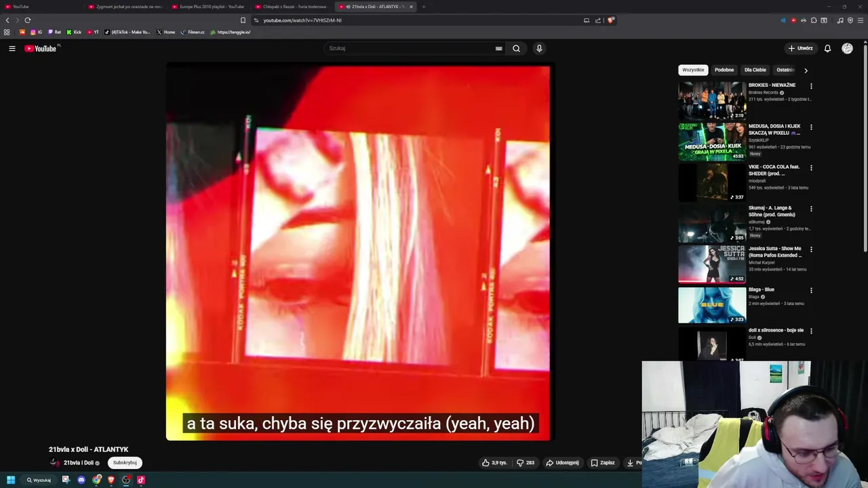Show more filter chips with right chevron
The width and height of the screenshot is (868, 488).
(x=806, y=70)
